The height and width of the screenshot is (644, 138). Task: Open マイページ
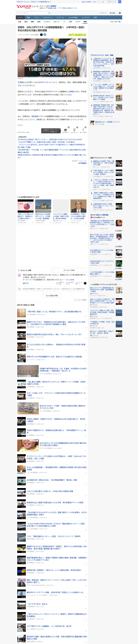click(x=103, y=13)
